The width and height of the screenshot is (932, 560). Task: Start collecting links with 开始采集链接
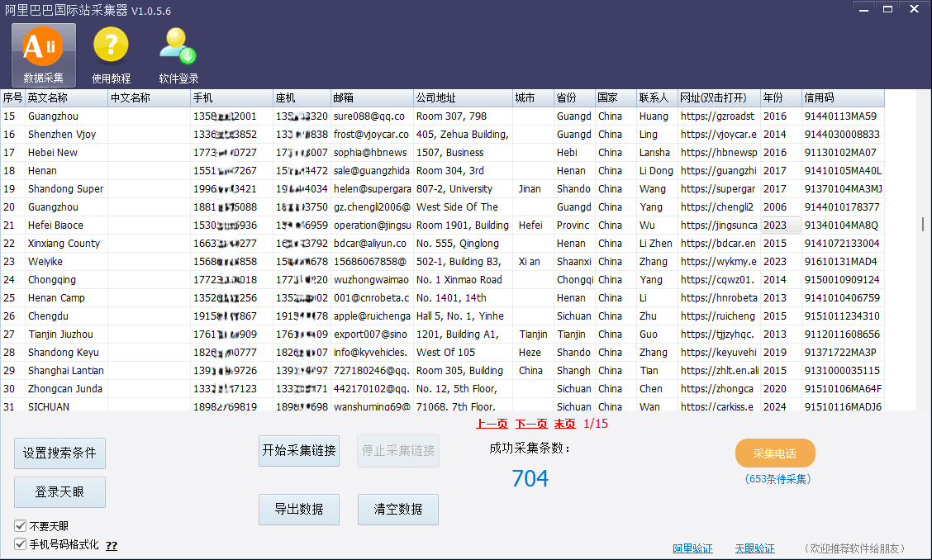tap(299, 451)
